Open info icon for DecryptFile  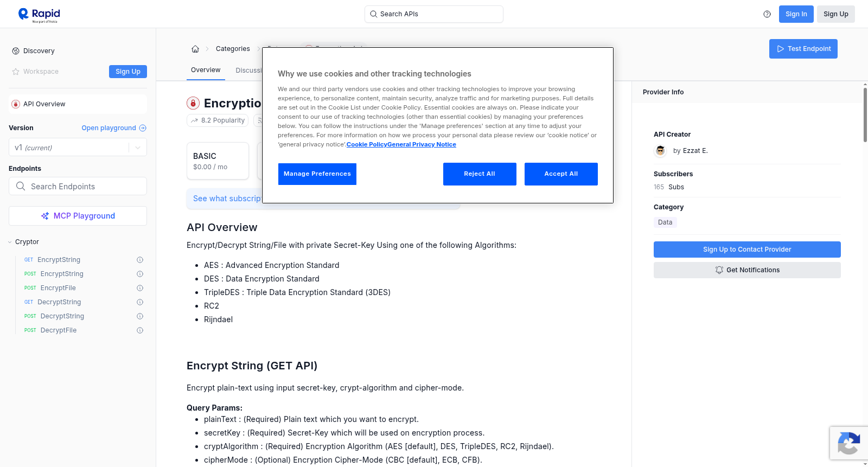coord(140,330)
